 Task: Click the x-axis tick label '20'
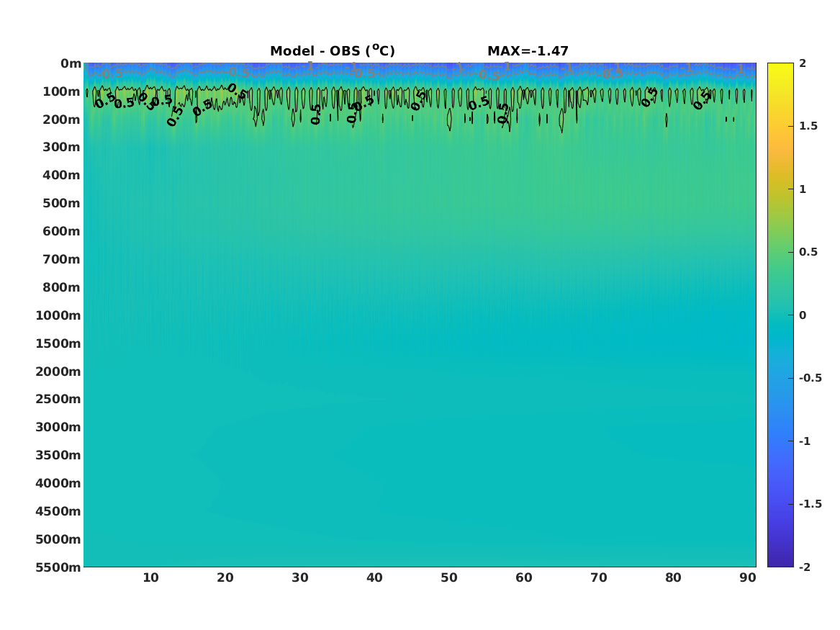(225, 577)
